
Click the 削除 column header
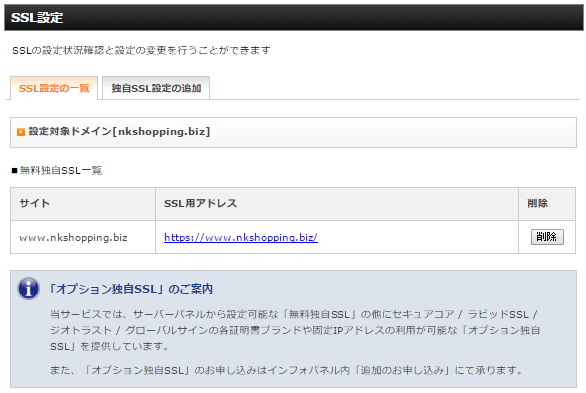[547, 204]
